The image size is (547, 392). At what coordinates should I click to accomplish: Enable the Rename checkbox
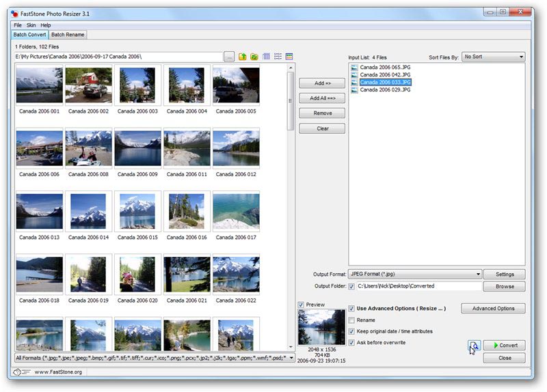click(352, 320)
